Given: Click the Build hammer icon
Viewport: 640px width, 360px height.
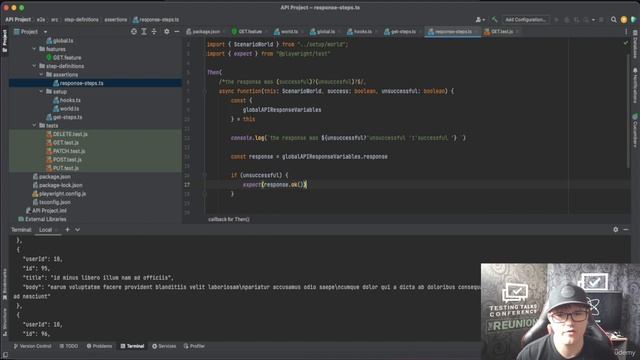Looking at the screenshot, I should (494, 19).
